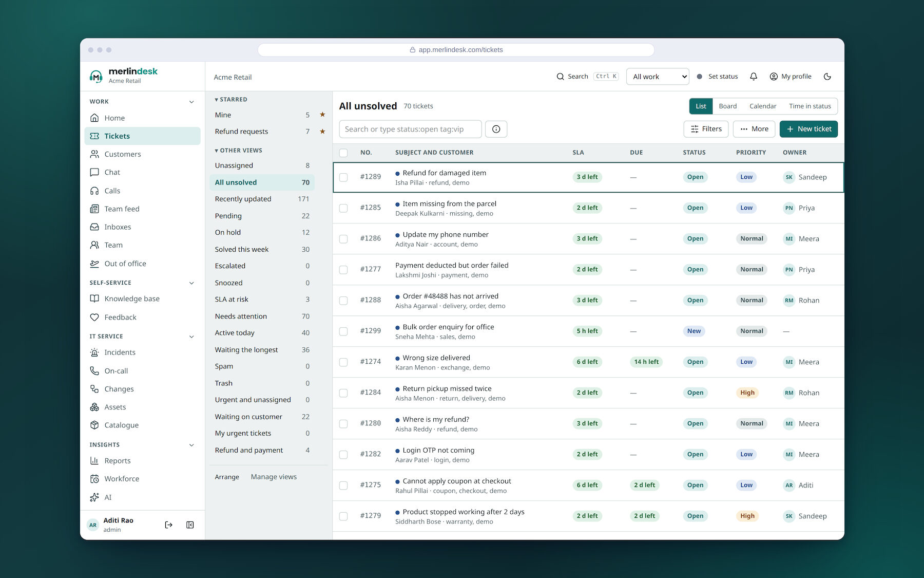Open Filters panel

[x=706, y=129]
